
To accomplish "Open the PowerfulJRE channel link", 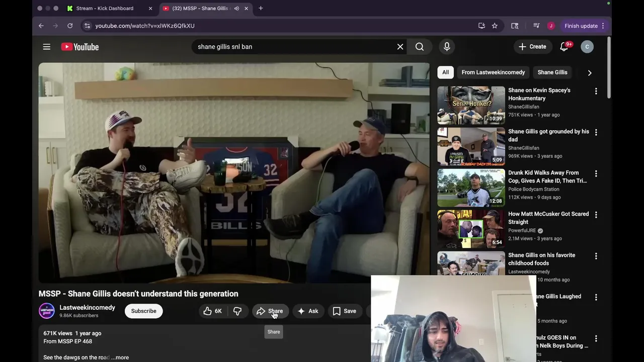I will (x=522, y=230).
